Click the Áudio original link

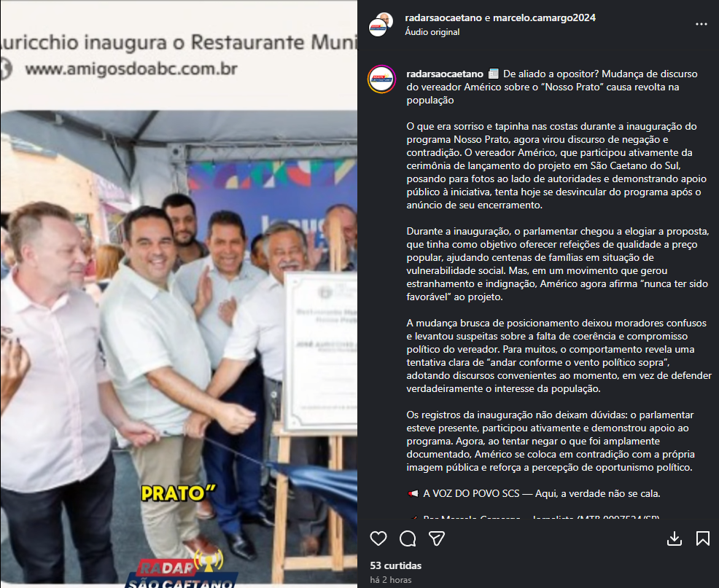click(432, 32)
